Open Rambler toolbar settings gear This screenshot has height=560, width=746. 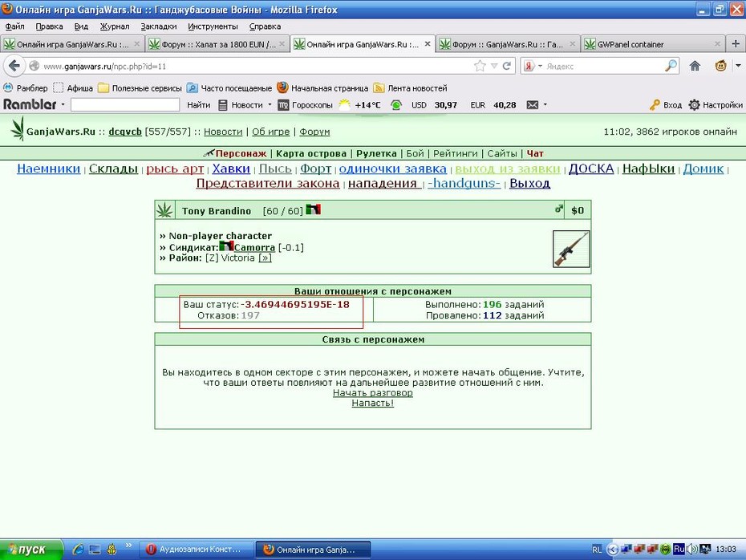coord(694,104)
